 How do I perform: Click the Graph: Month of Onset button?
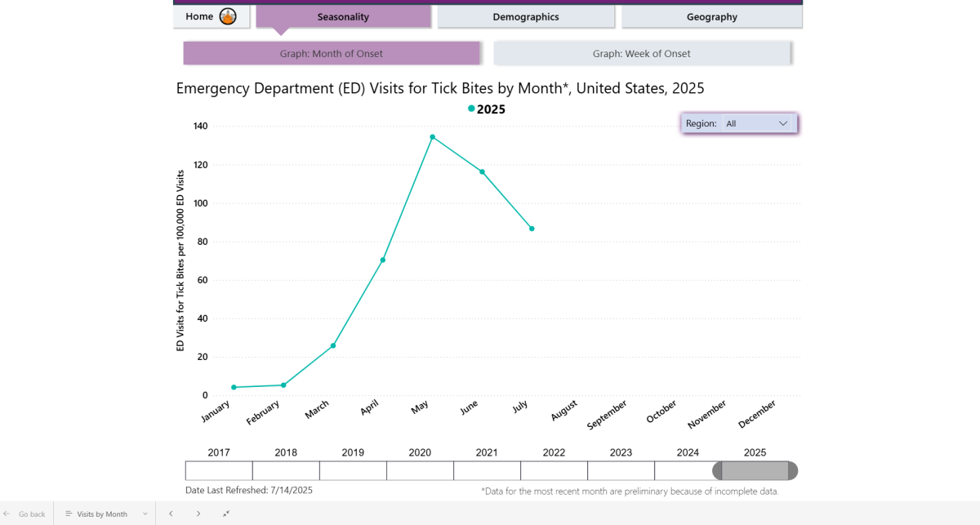coord(331,53)
